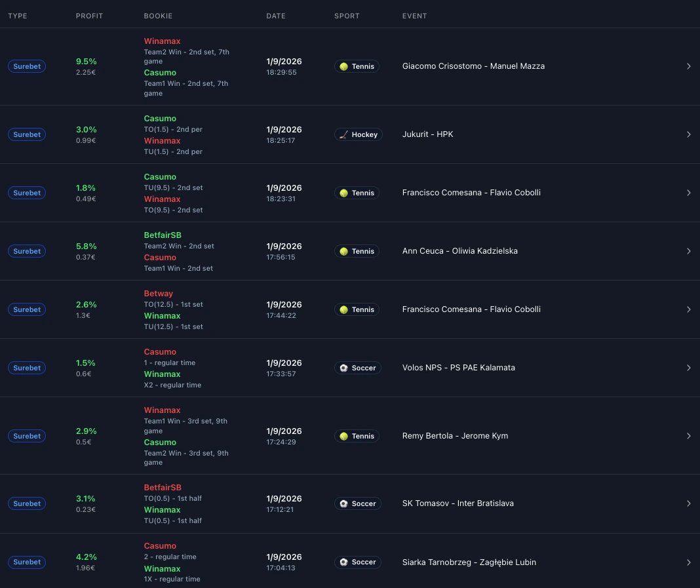Screen dimensions: 700x588
Task: Click the Tennis tag in the 18:29:55 row
Action: 357,66
